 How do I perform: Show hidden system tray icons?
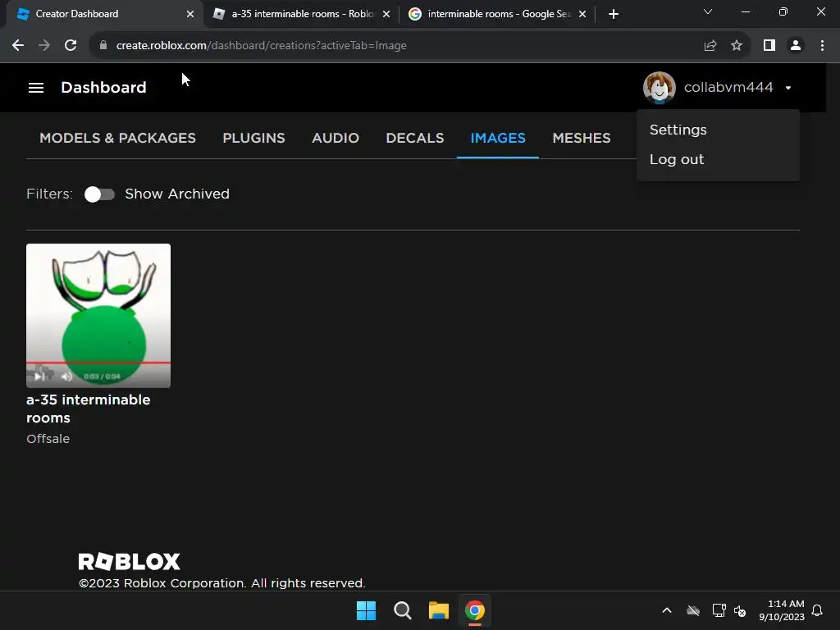click(x=667, y=610)
